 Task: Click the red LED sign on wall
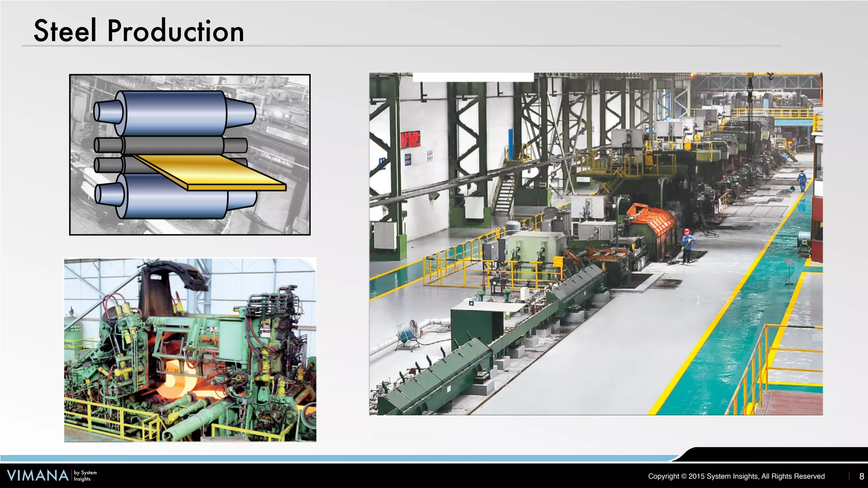[410, 139]
